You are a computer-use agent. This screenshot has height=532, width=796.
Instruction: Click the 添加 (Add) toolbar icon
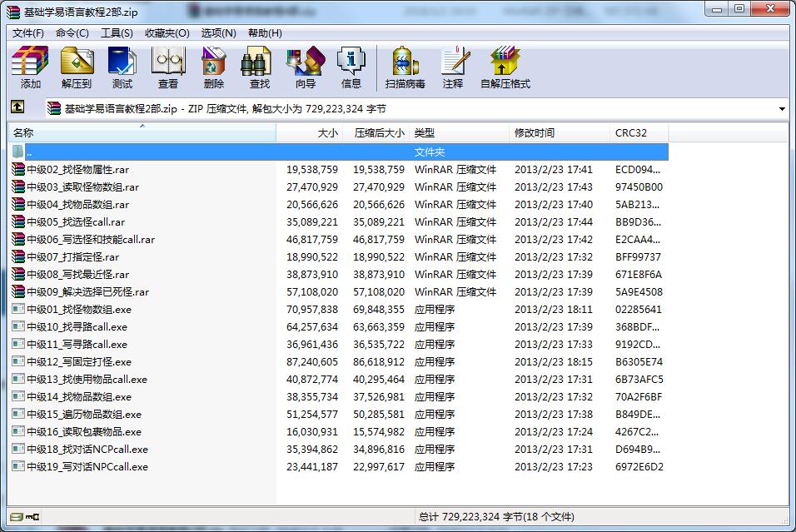pyautogui.click(x=30, y=68)
